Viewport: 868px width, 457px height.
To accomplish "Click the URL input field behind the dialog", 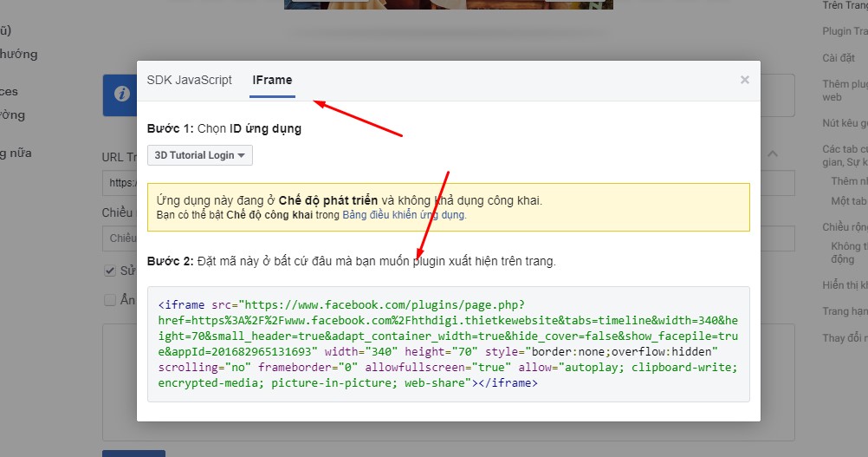I will coord(119,183).
